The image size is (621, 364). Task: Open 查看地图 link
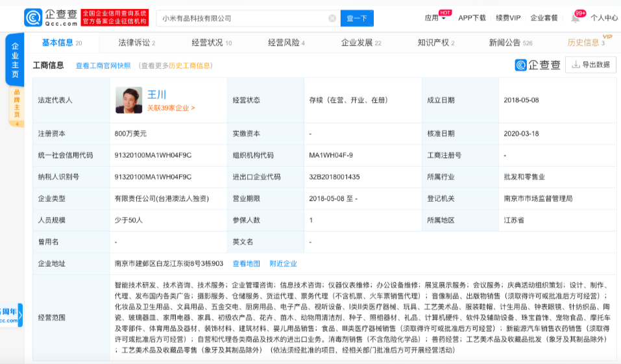click(x=246, y=264)
